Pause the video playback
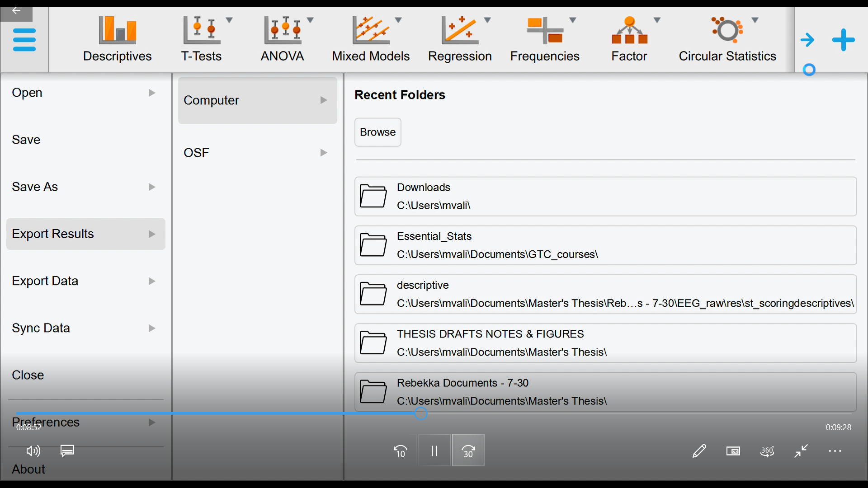The width and height of the screenshot is (868, 488). (x=434, y=450)
